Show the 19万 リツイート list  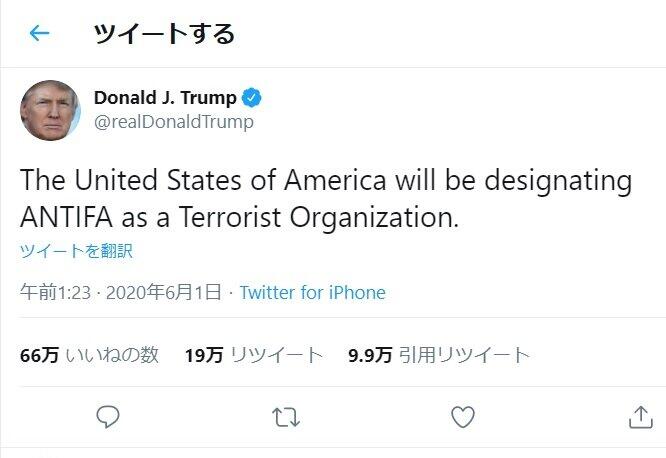tap(253, 355)
